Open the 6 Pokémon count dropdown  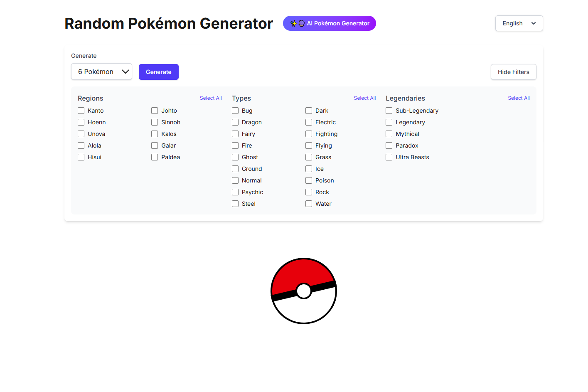(101, 71)
